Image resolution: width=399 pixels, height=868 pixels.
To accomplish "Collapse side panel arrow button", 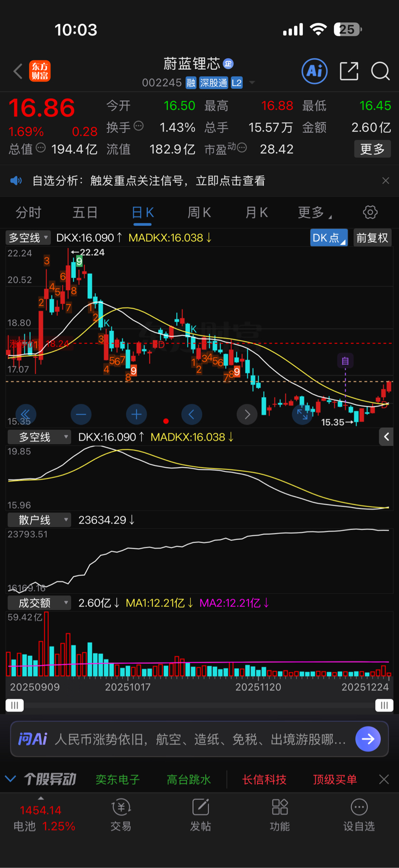I will click(386, 437).
